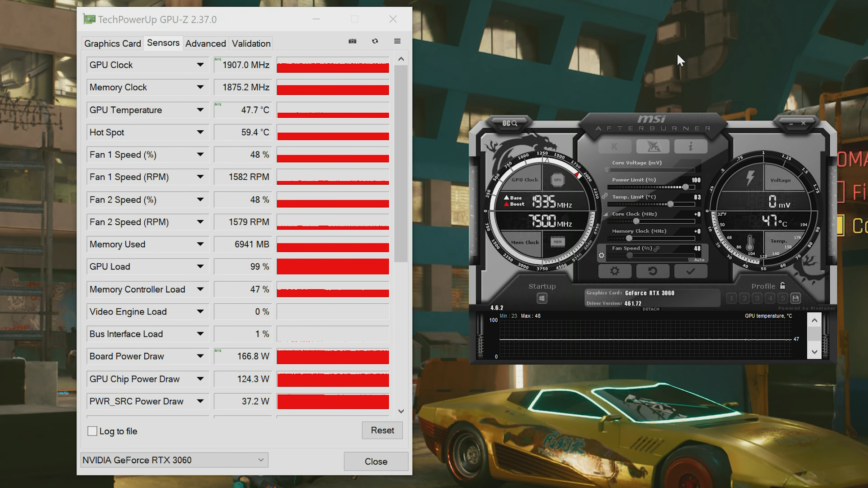Click the GPU Temperature history graph bar
This screenshot has width=868, height=488.
[333, 110]
